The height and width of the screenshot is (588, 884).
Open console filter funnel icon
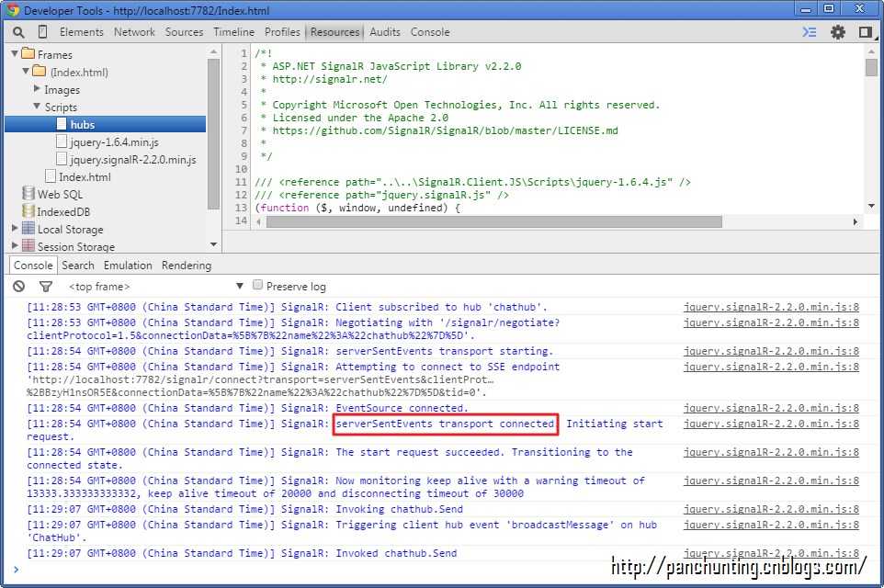pyautogui.click(x=46, y=287)
